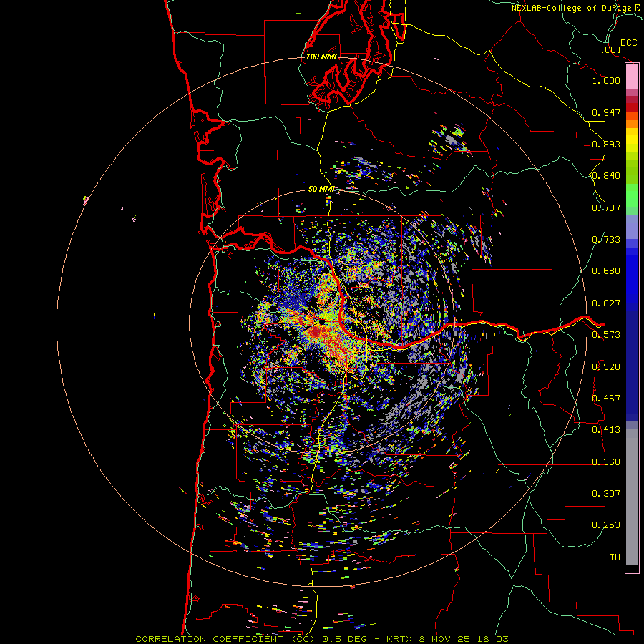Select the olive-green swatch near 0.840
644x644 pixels.
(632, 172)
